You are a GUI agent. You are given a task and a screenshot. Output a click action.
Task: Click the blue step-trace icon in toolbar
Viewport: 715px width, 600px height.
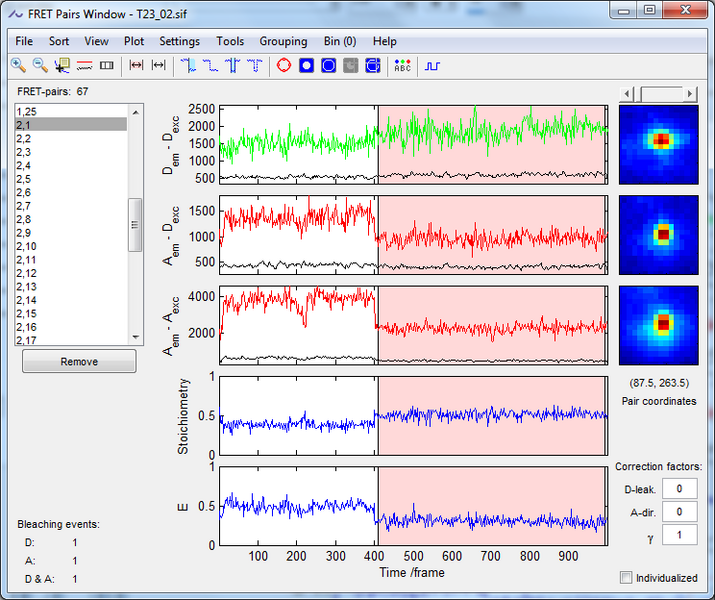(432, 66)
